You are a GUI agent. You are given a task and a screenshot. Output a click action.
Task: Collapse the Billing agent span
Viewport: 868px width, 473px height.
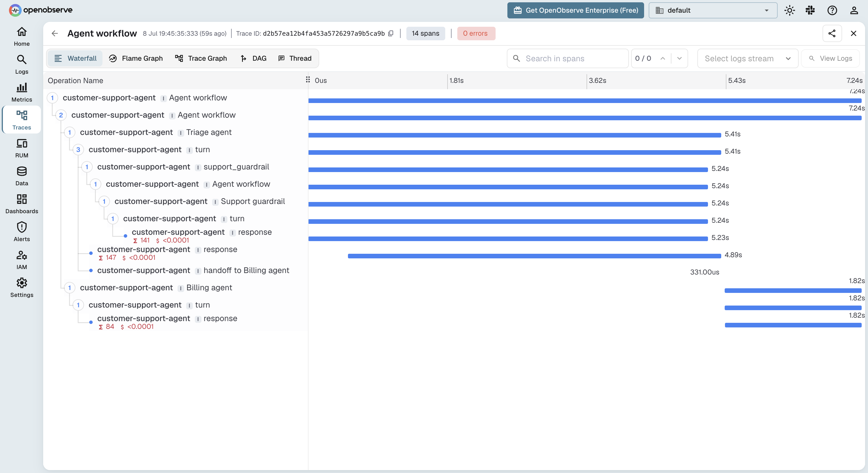point(70,288)
